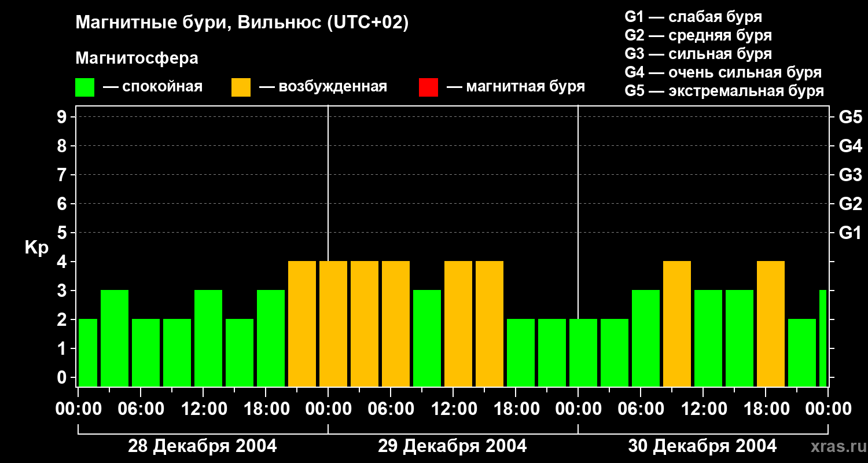Select the 'G2 — средняя буря' line
Screen dimensions: 868x463
pyautogui.click(x=698, y=35)
